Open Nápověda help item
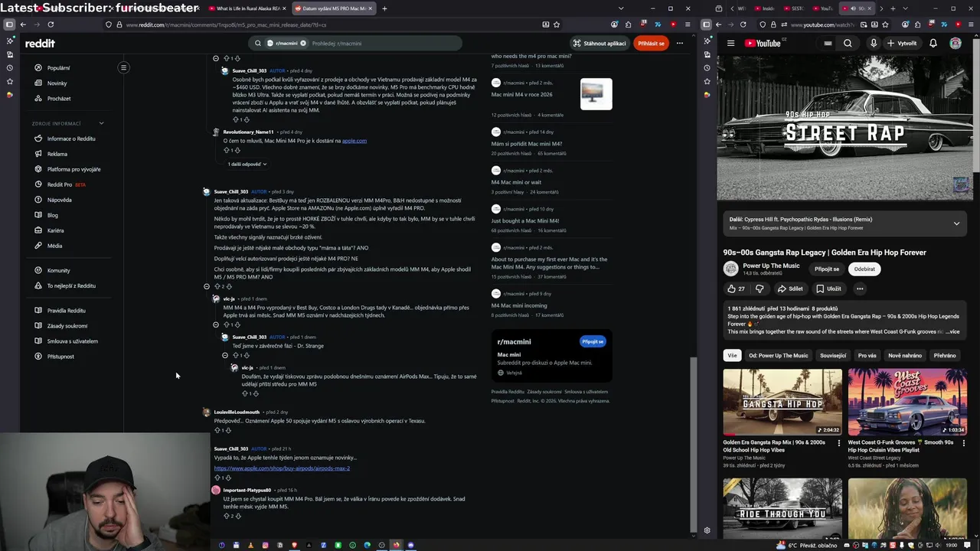980x551 pixels. (x=59, y=200)
